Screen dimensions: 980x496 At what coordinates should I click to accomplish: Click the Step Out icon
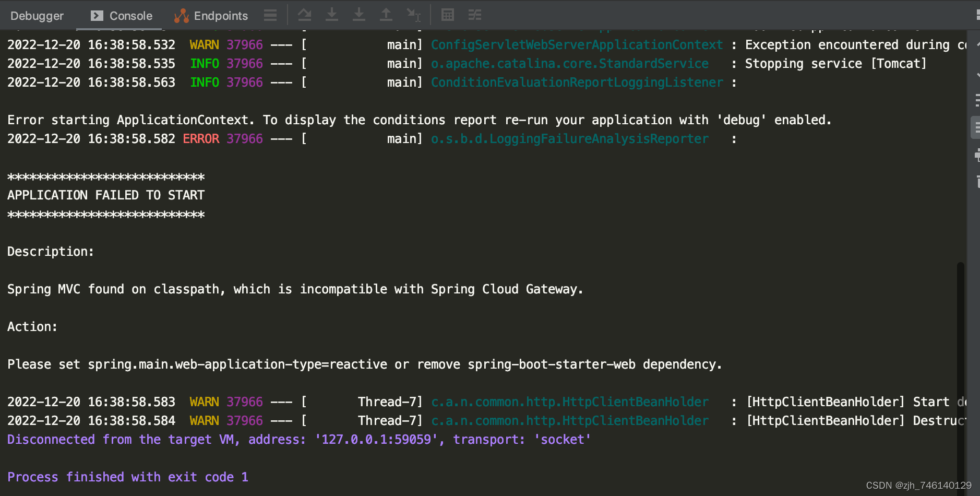click(x=387, y=15)
